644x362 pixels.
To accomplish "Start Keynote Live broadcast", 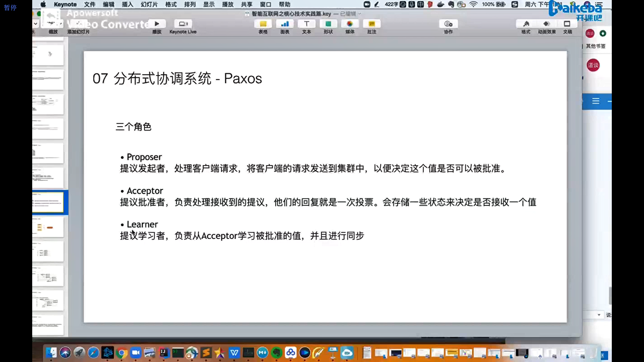I will [183, 24].
